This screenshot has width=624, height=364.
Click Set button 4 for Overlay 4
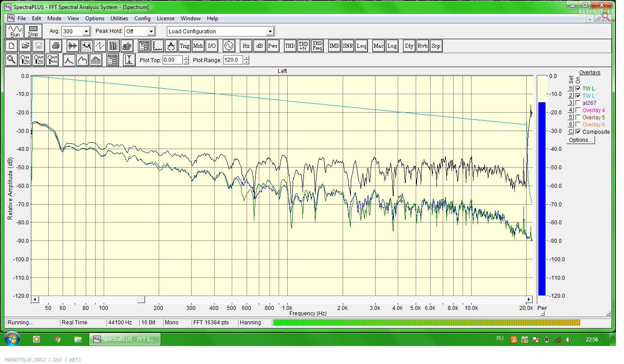(x=570, y=110)
